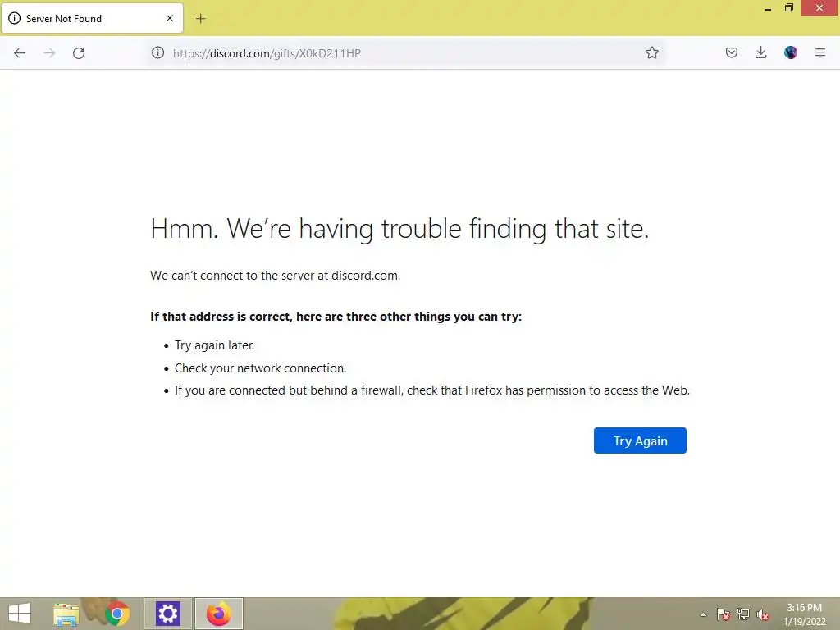Select the Server Not Found tab

pos(92,18)
